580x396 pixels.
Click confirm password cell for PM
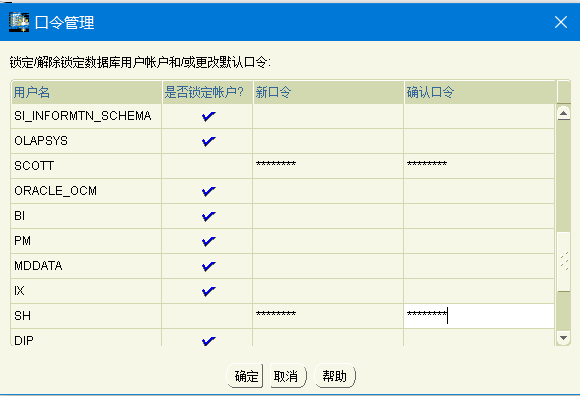[x=479, y=241]
